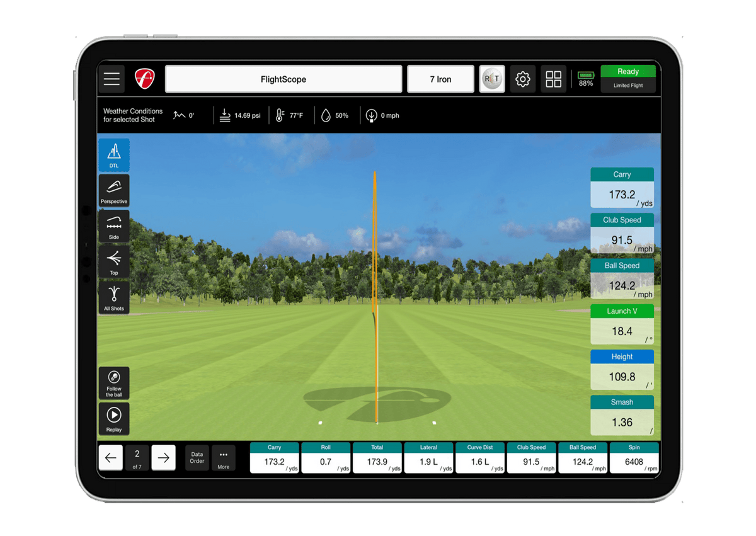Go to previous shot arrow

point(111,458)
